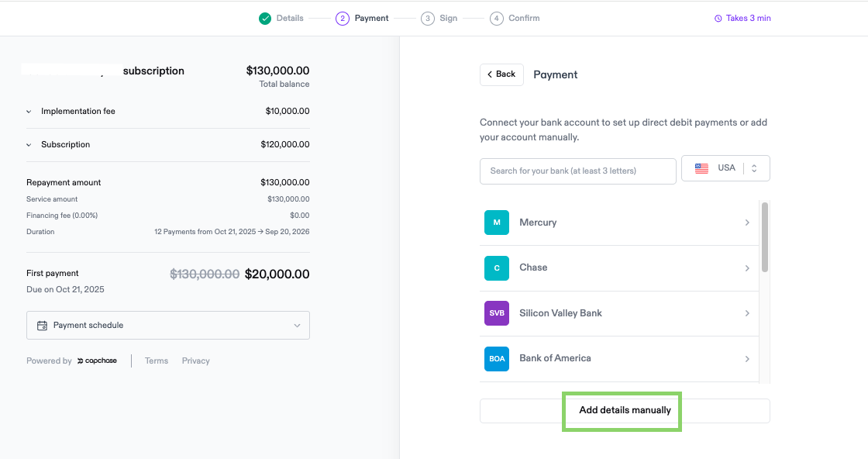Screen dimensions: 868x459
Task: Click the bank list scrollbar
Action: click(x=764, y=237)
